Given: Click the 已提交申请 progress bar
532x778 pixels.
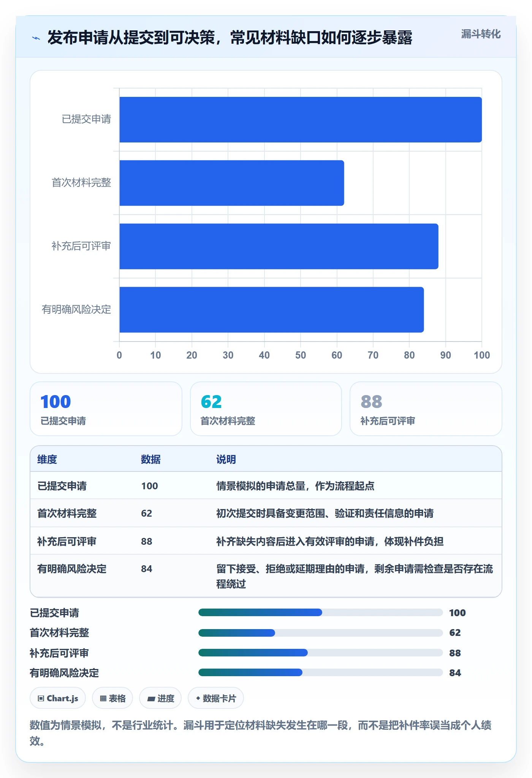Looking at the screenshot, I should 321,612.
